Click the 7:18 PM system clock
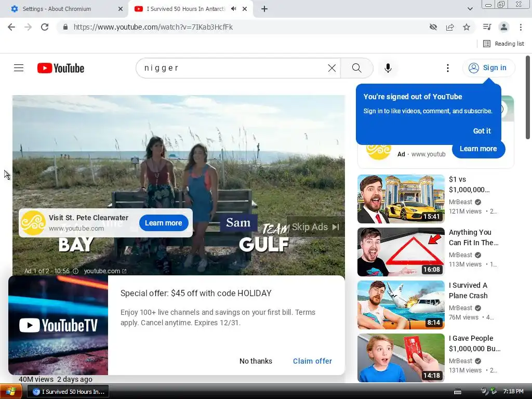Viewport: 532px width, 399px height. point(513,391)
